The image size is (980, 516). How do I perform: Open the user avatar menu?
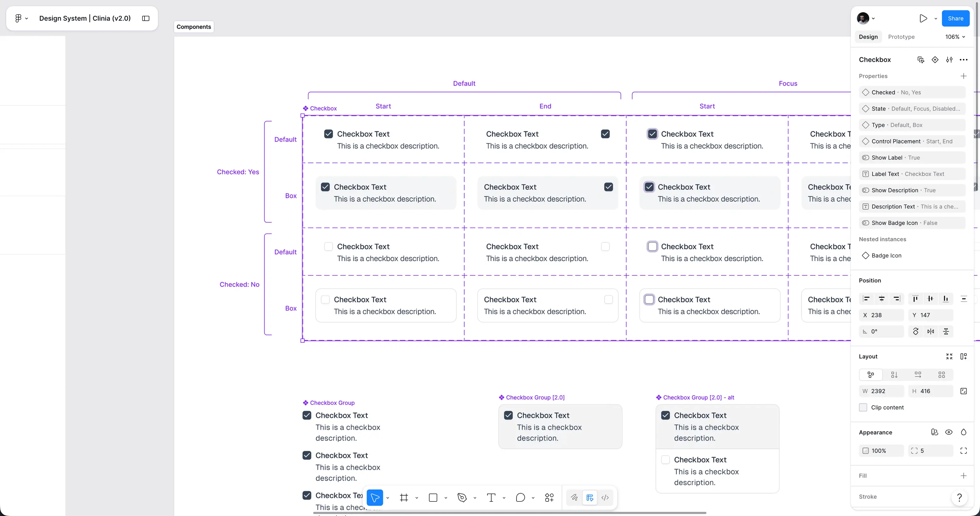(x=863, y=18)
